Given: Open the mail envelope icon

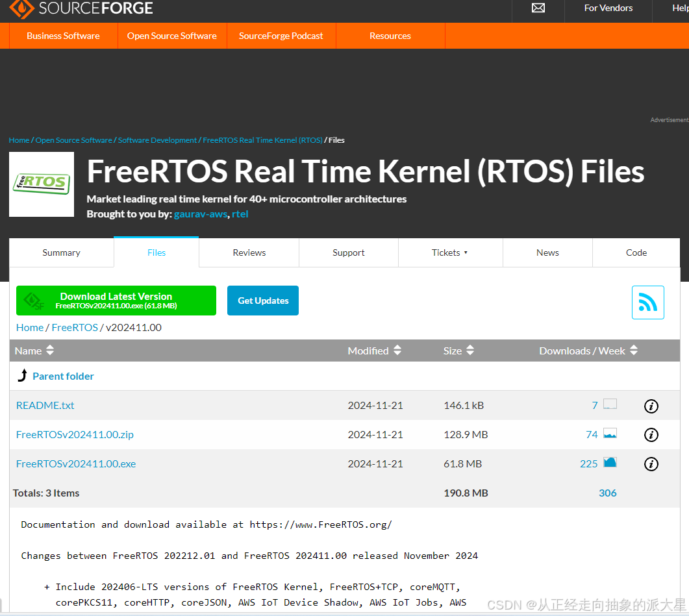Looking at the screenshot, I should click(x=538, y=8).
